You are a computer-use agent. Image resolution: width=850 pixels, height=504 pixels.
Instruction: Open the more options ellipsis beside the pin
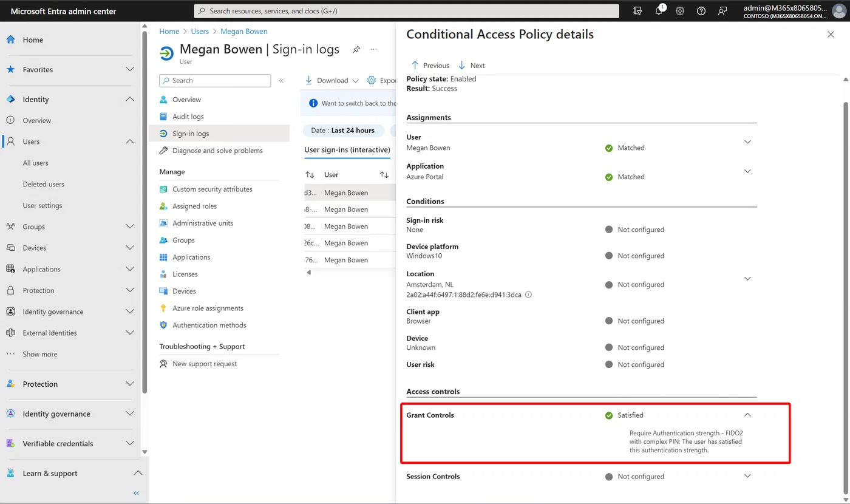[373, 49]
